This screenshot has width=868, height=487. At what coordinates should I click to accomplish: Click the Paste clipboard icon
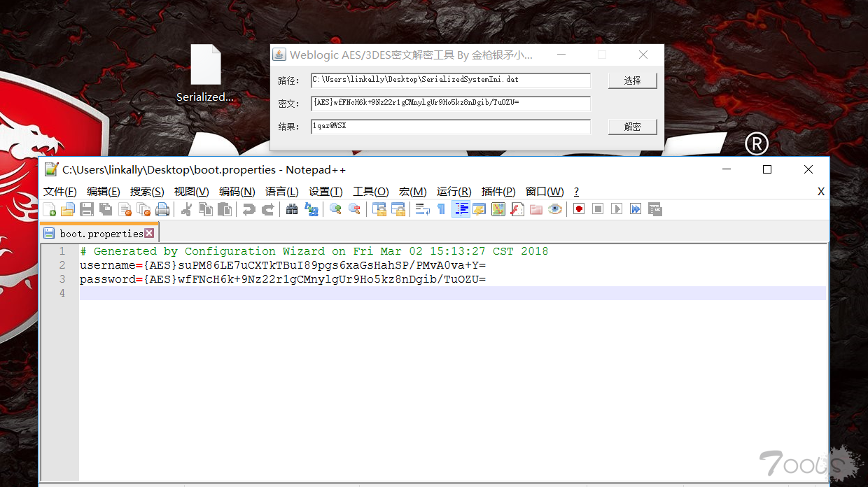click(x=225, y=209)
